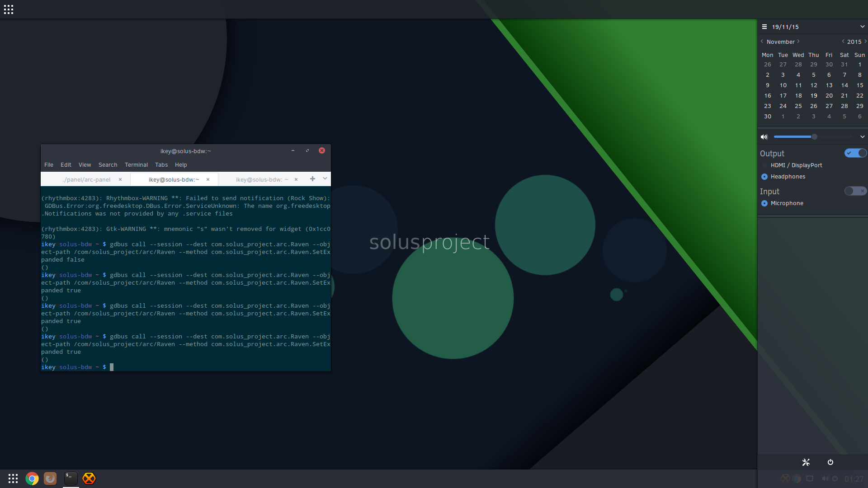The height and width of the screenshot is (488, 868).
Task: Open the View menu in terminal
Action: pos(85,165)
